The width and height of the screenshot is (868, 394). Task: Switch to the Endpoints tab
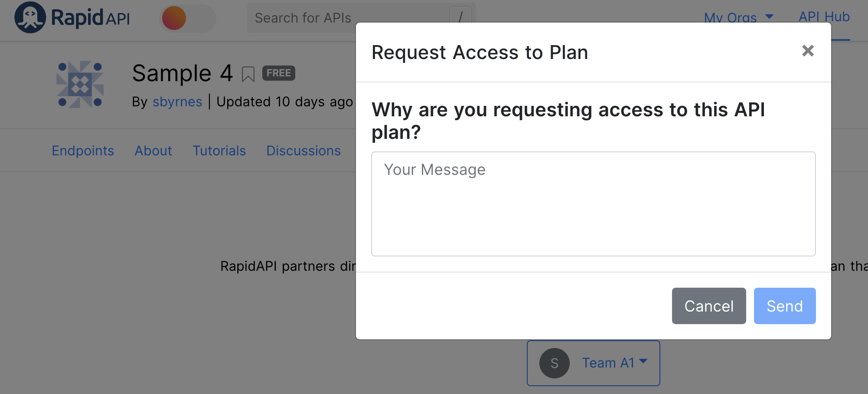[83, 151]
